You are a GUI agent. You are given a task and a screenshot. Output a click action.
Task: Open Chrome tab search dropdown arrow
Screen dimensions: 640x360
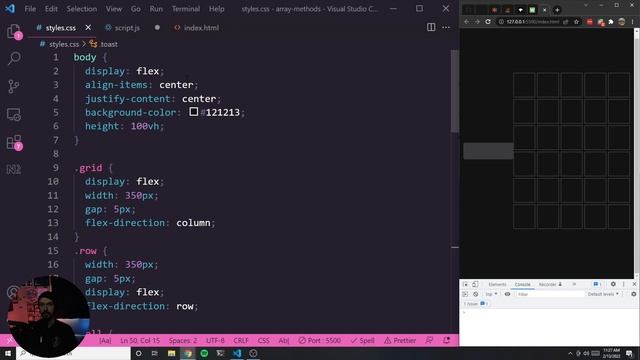[x=586, y=5]
